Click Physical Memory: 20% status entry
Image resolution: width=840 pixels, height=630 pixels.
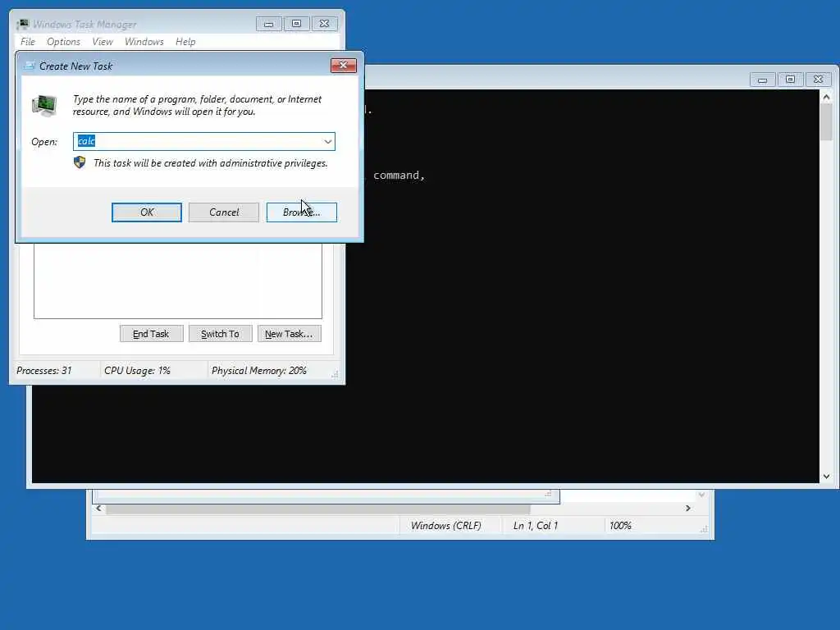[258, 371]
